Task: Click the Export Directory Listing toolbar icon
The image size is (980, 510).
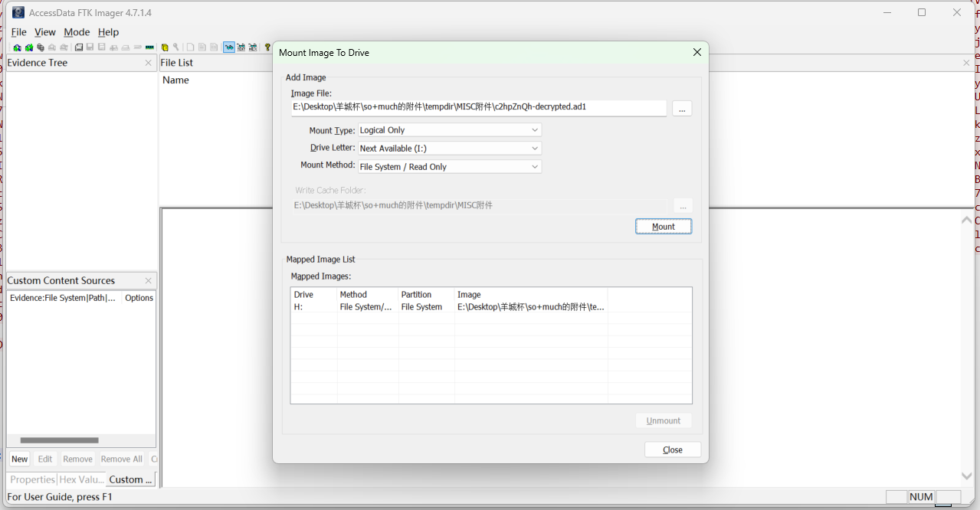Action: [x=214, y=47]
